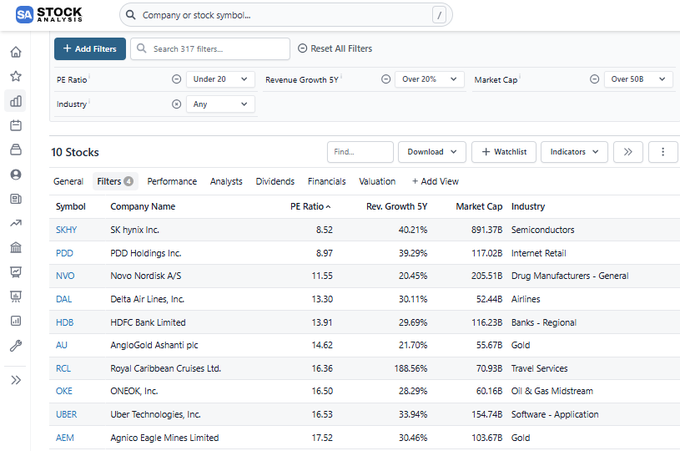The height and width of the screenshot is (451, 680).
Task: Open the small square chart icon in sidebar
Action: click(x=16, y=321)
